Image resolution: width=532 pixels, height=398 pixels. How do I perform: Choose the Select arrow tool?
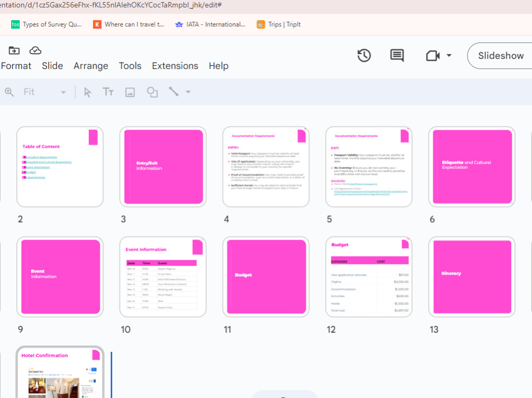[88, 92]
